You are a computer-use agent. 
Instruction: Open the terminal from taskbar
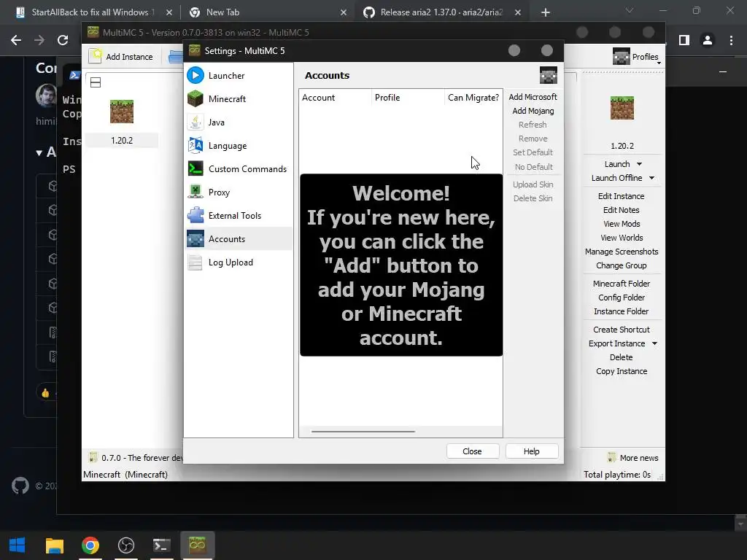click(161, 545)
